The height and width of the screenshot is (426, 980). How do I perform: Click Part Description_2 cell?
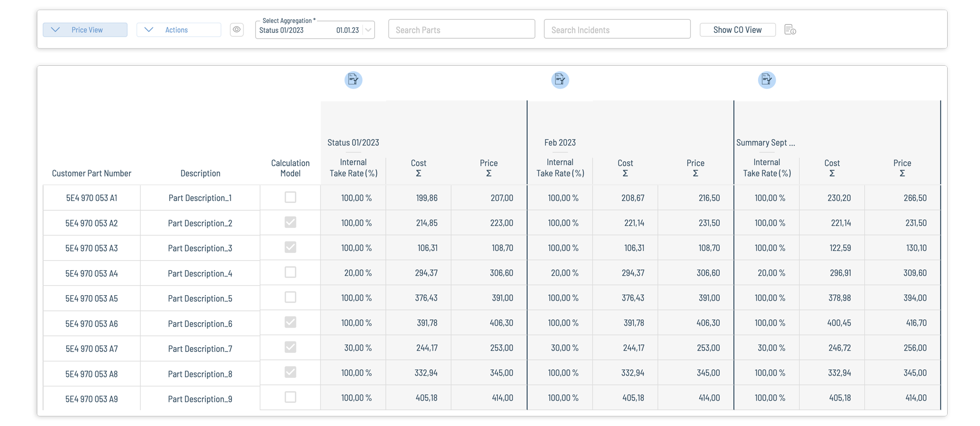coord(200,223)
